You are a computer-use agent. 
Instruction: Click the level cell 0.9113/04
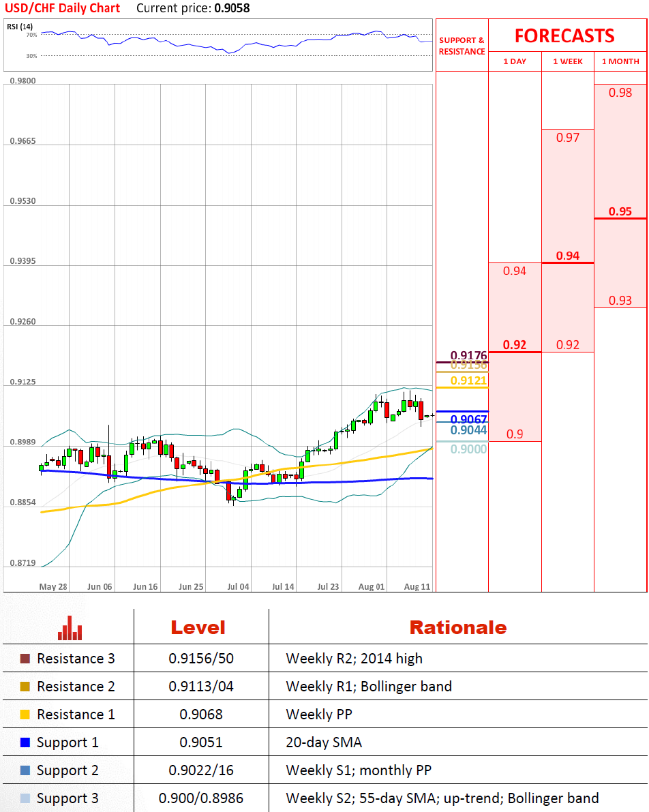tap(201, 687)
